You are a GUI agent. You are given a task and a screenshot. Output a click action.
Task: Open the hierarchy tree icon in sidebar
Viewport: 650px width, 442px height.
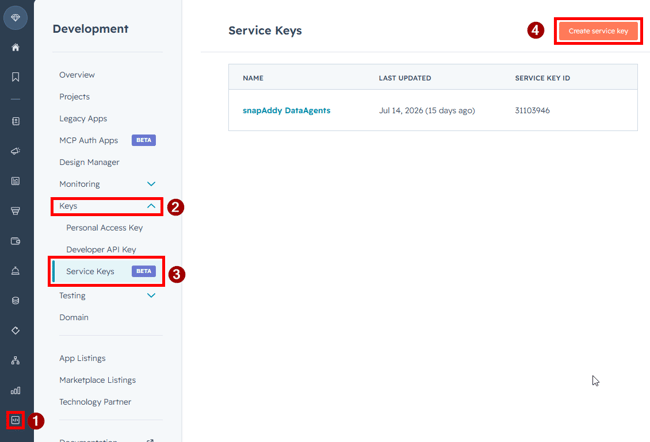click(x=15, y=360)
